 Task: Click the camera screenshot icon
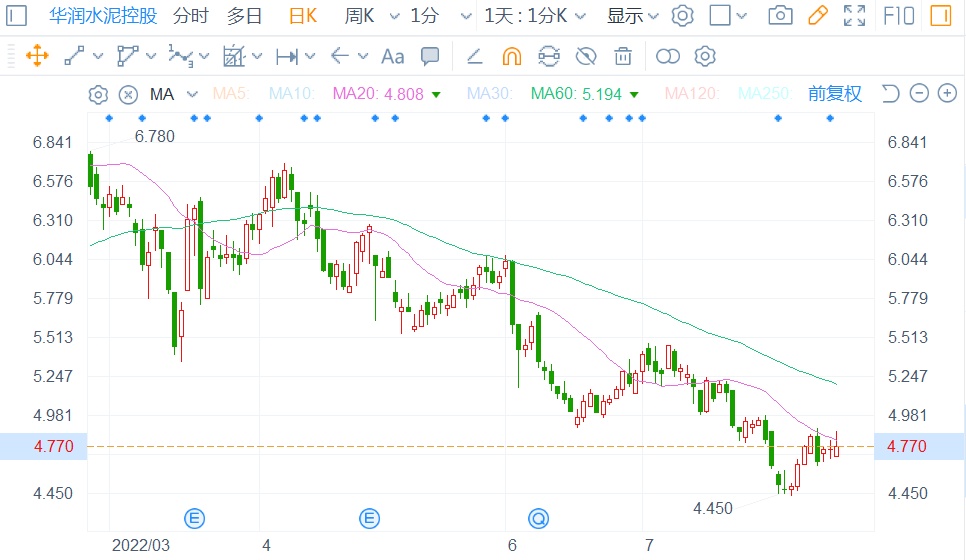tap(780, 16)
